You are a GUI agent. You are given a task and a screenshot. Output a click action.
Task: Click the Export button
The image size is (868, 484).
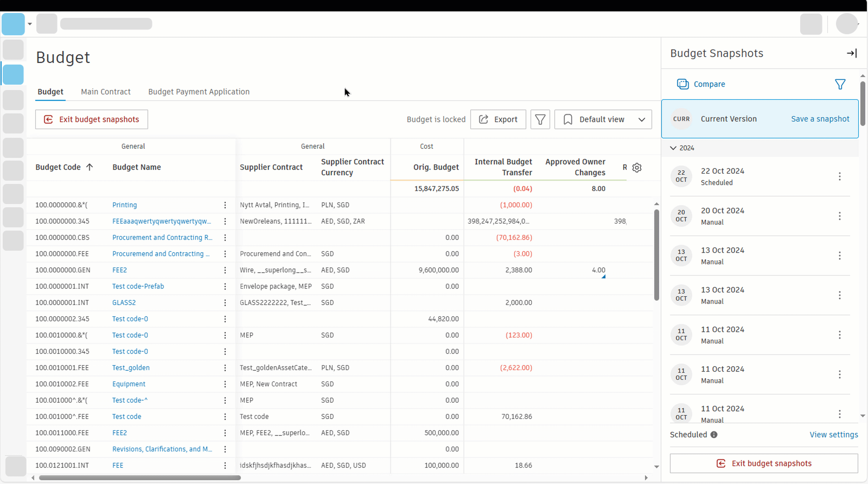[x=498, y=119]
